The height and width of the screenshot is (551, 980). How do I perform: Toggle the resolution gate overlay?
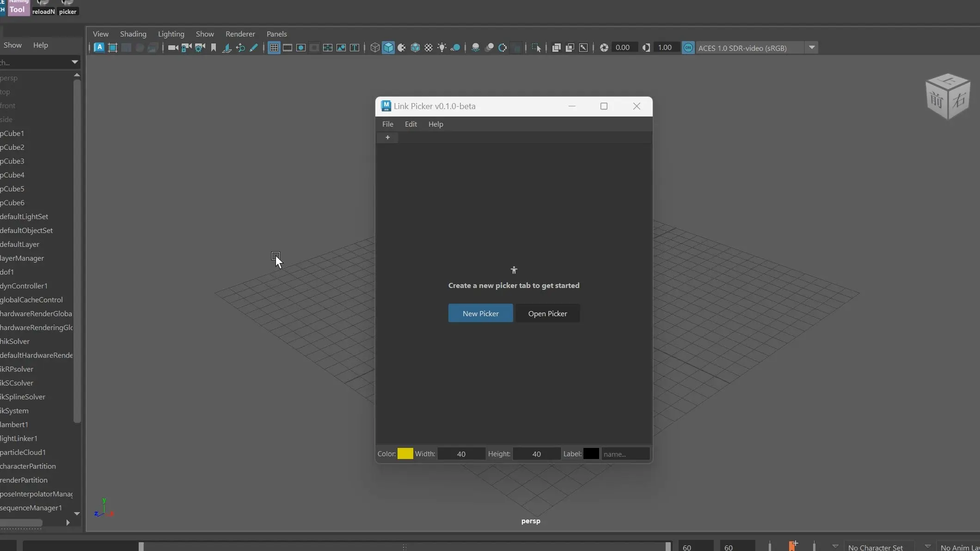point(301,48)
